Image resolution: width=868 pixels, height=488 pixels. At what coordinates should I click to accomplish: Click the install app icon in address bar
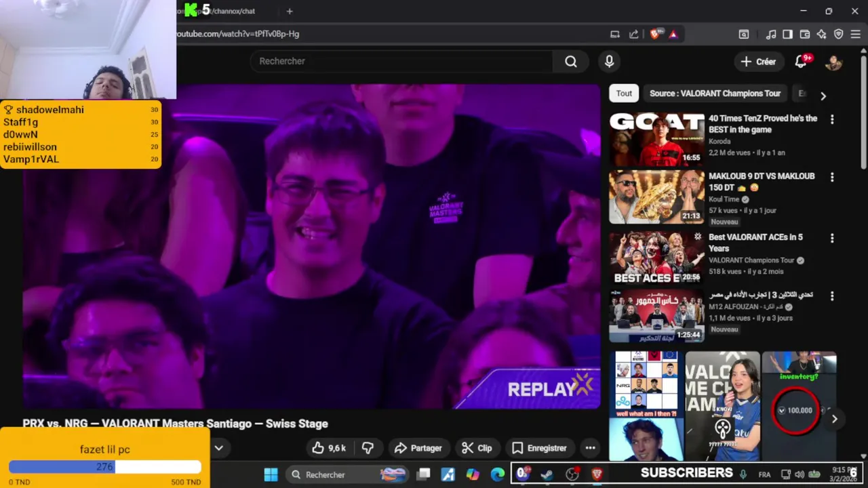click(x=615, y=34)
